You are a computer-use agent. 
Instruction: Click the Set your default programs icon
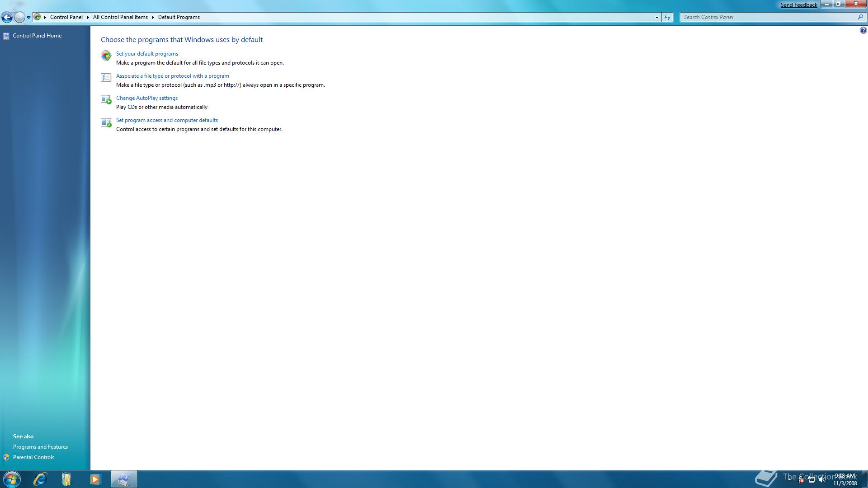(106, 56)
